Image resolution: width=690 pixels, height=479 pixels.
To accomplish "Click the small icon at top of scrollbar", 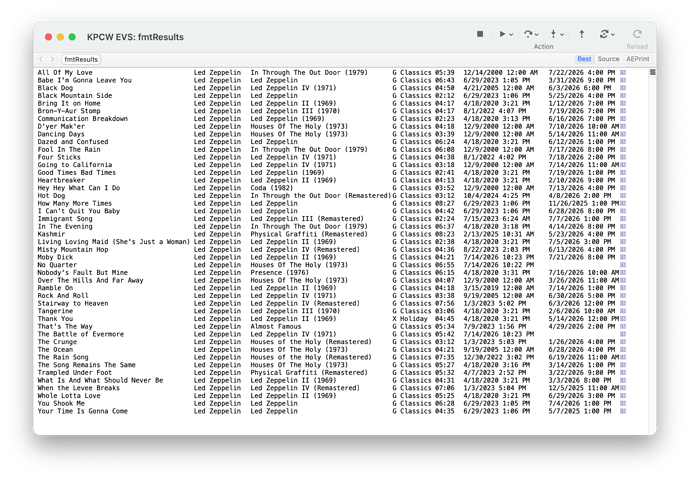I will coord(653,72).
